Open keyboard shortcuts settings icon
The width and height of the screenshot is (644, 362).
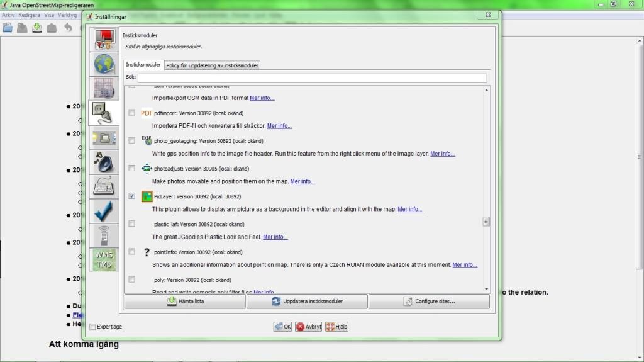pyautogui.click(x=104, y=187)
